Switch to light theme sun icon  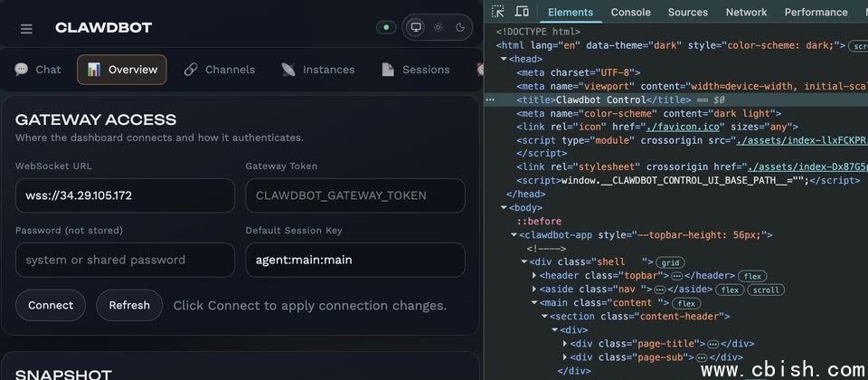(439, 27)
